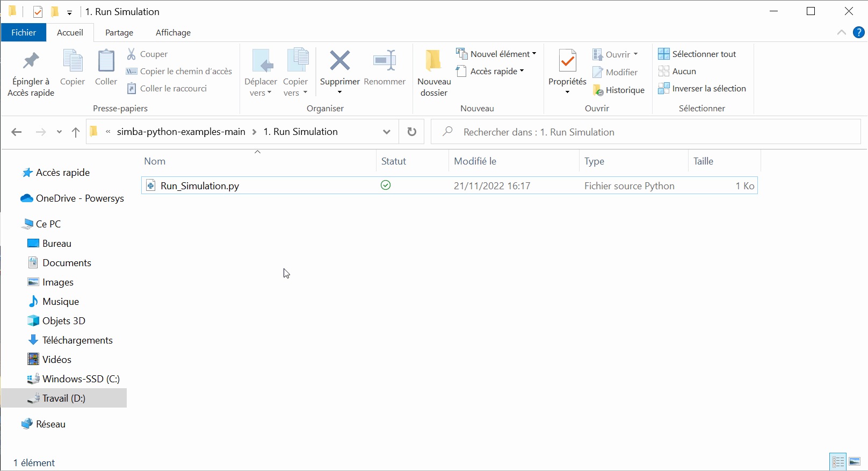Screen dimensions: 868x471
Task: Click the Supprimer delete icon
Action: tap(339, 61)
